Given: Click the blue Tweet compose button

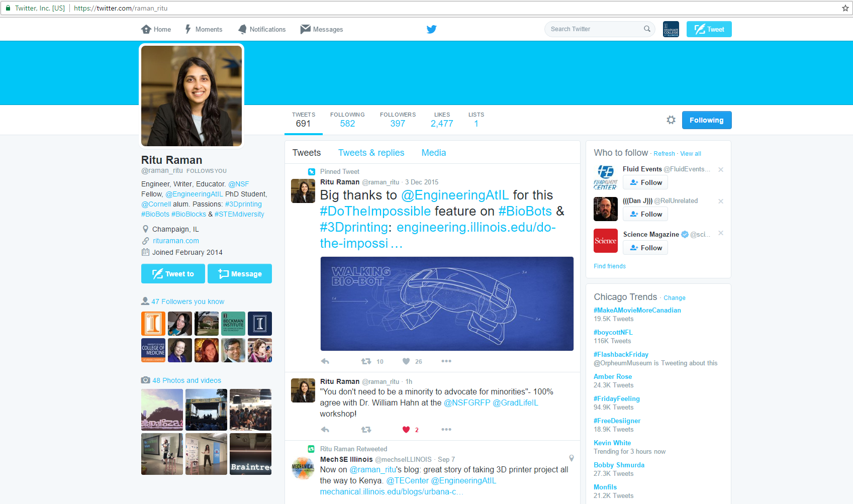Looking at the screenshot, I should pyautogui.click(x=709, y=29).
